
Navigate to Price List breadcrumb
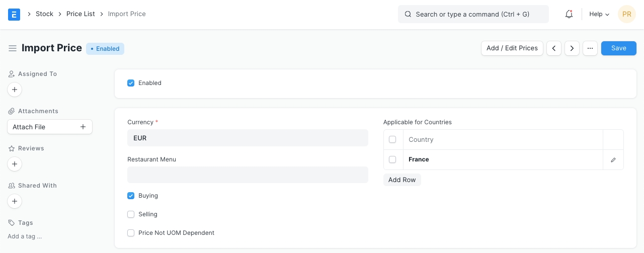80,14
